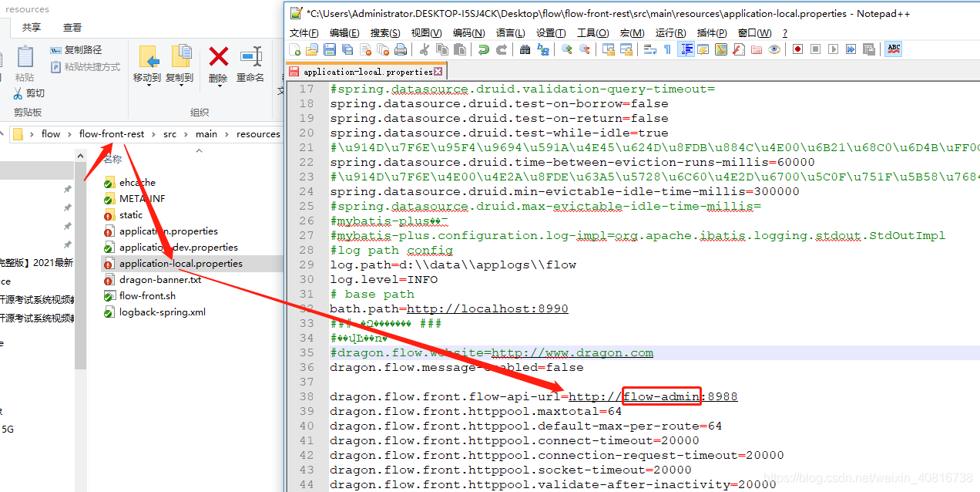Click the chevron after src in address bar

186,134
